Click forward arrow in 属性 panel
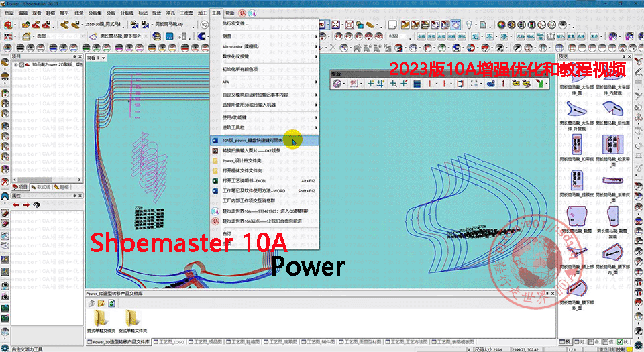The height and width of the screenshot is (352, 644). pos(26,204)
